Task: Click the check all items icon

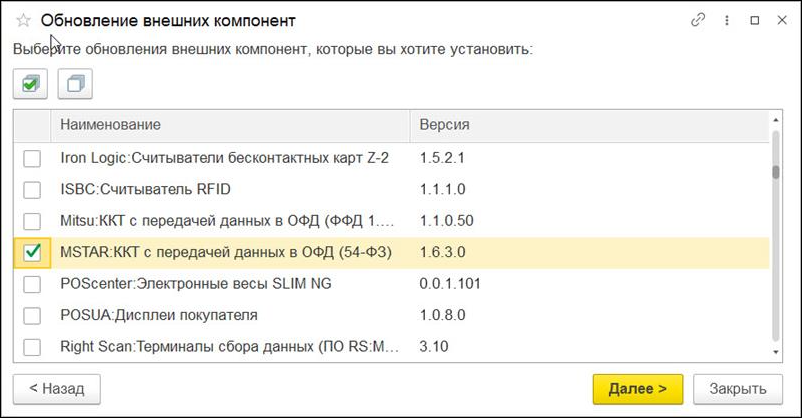Action: (31, 85)
